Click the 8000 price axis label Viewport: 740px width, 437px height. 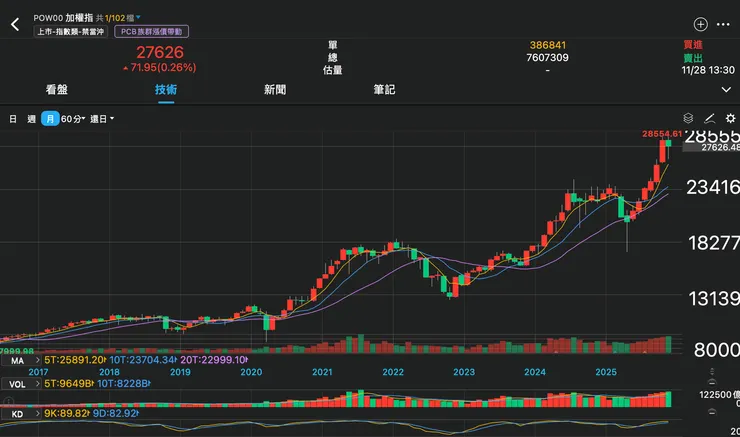pos(716,350)
